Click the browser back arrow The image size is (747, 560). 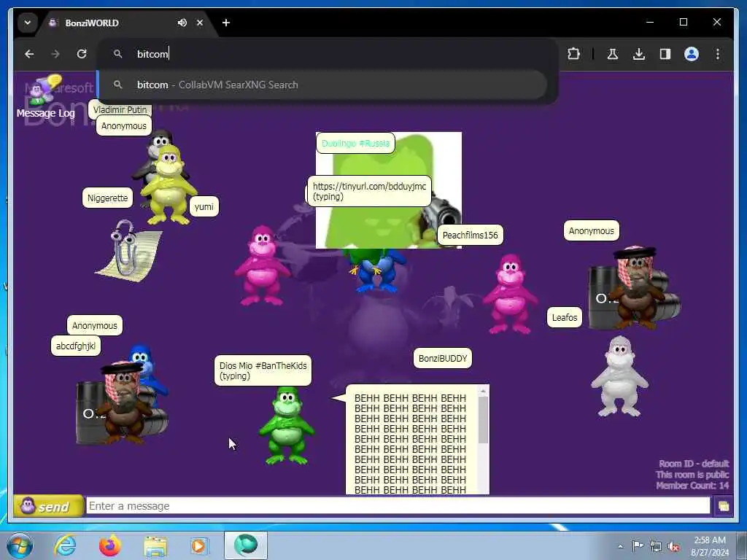coord(29,54)
